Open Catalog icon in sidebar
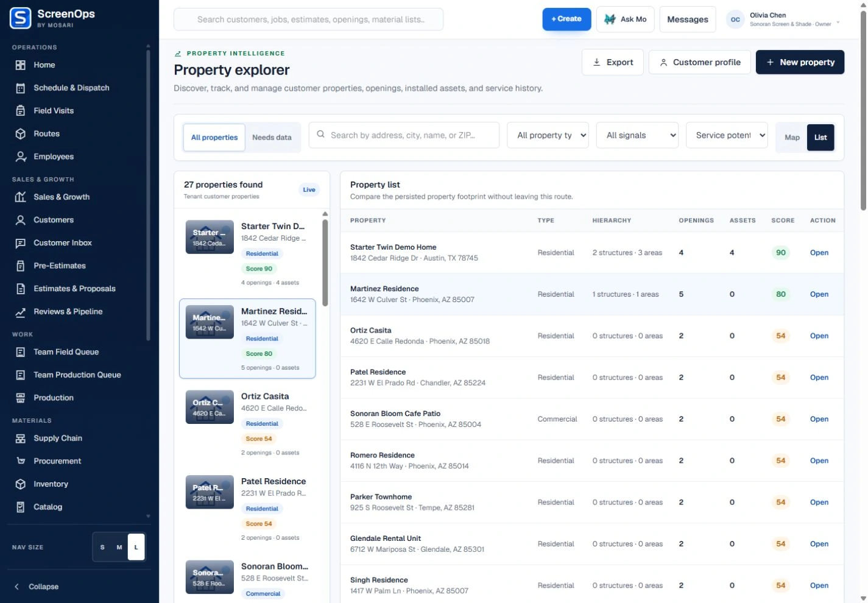Image resolution: width=868 pixels, height=603 pixels. click(x=20, y=507)
